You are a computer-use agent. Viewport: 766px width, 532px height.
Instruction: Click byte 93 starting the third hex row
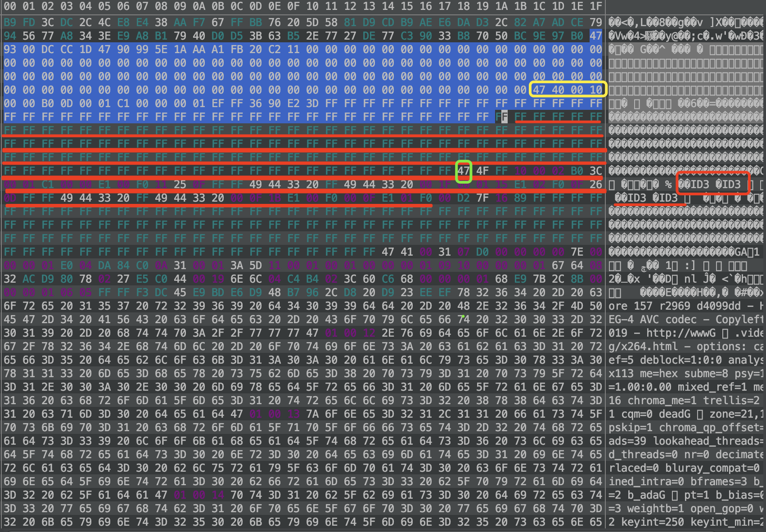coord(10,50)
